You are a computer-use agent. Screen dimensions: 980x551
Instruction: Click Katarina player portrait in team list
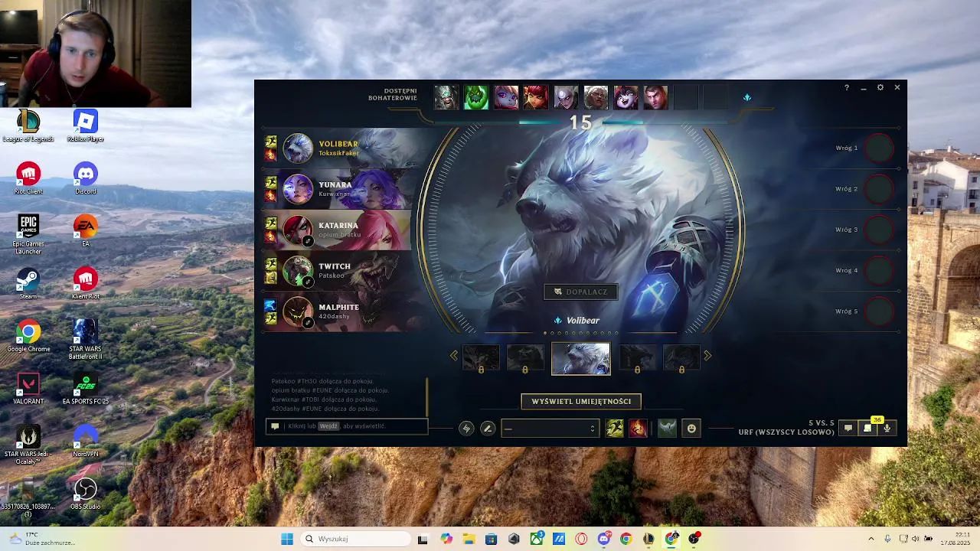pyautogui.click(x=298, y=230)
